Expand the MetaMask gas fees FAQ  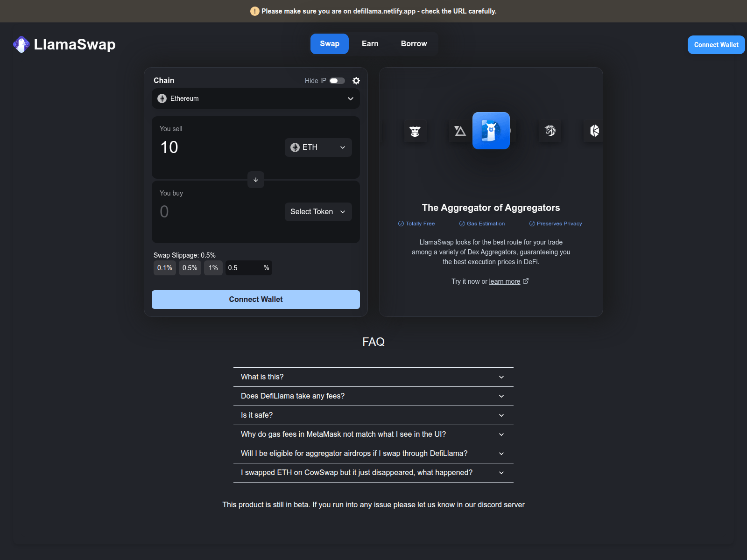click(x=373, y=434)
